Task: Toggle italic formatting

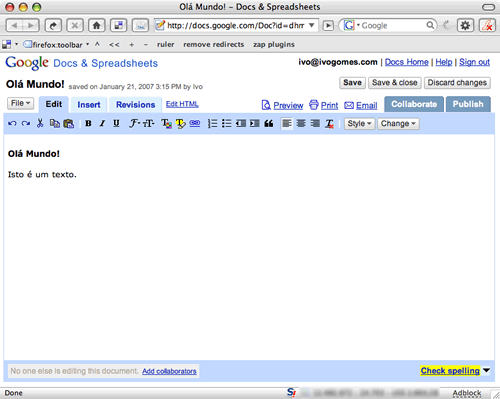Action: pyautogui.click(x=102, y=123)
